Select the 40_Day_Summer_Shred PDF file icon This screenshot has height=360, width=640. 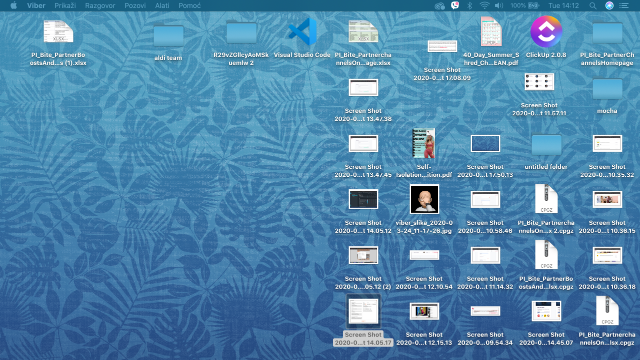tap(491, 31)
